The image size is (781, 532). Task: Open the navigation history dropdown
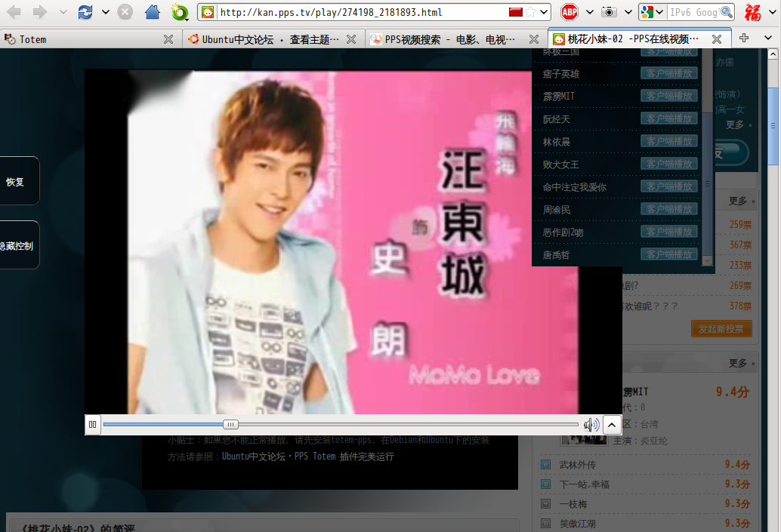click(x=63, y=12)
